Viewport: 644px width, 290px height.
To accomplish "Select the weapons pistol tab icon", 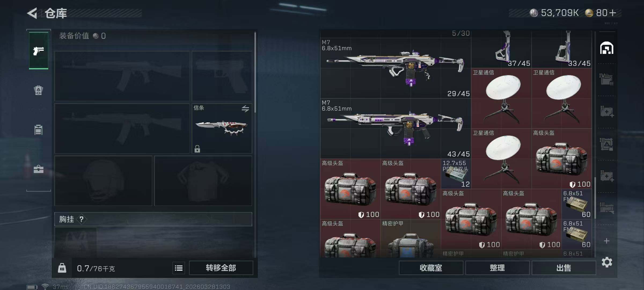I will point(38,50).
